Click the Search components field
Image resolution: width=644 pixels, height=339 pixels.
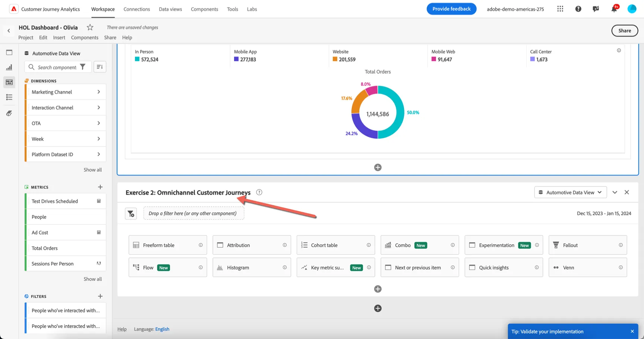click(57, 67)
